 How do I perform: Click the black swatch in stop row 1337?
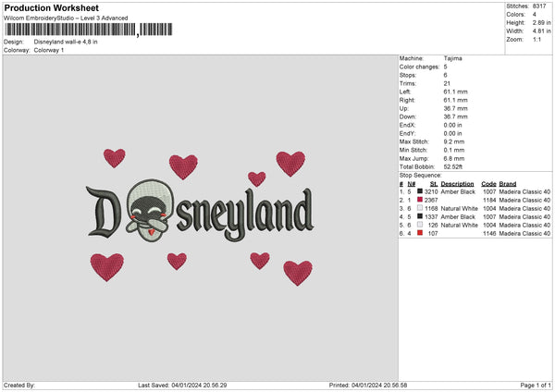point(420,216)
